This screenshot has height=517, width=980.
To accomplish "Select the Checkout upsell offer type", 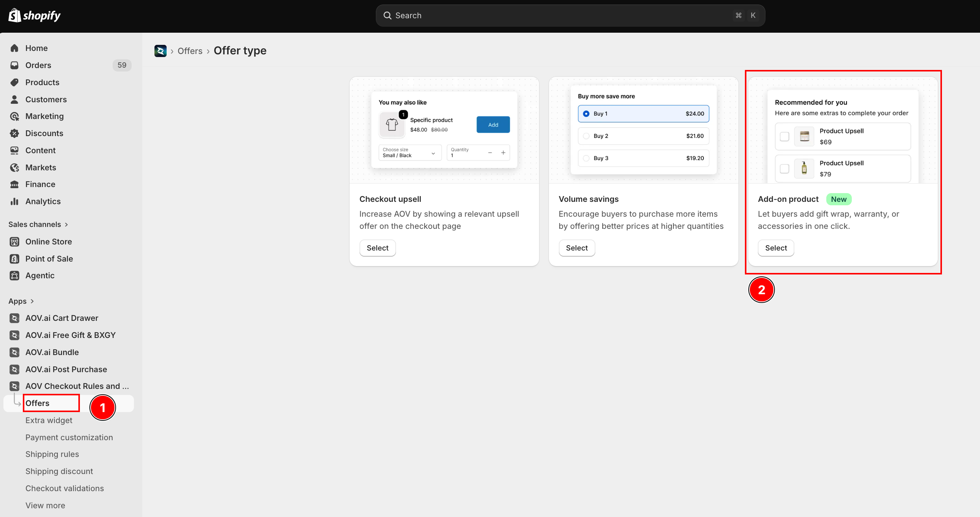I will click(x=377, y=248).
